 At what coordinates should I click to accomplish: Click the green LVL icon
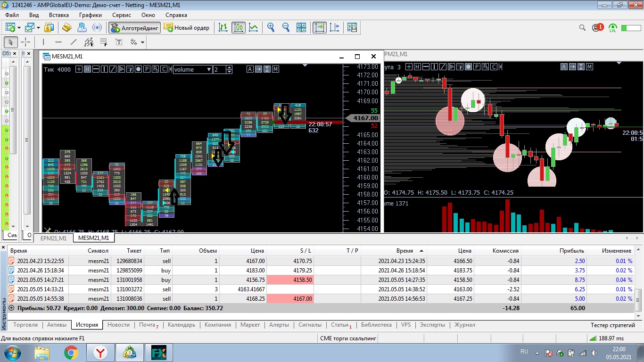(x=613, y=28)
